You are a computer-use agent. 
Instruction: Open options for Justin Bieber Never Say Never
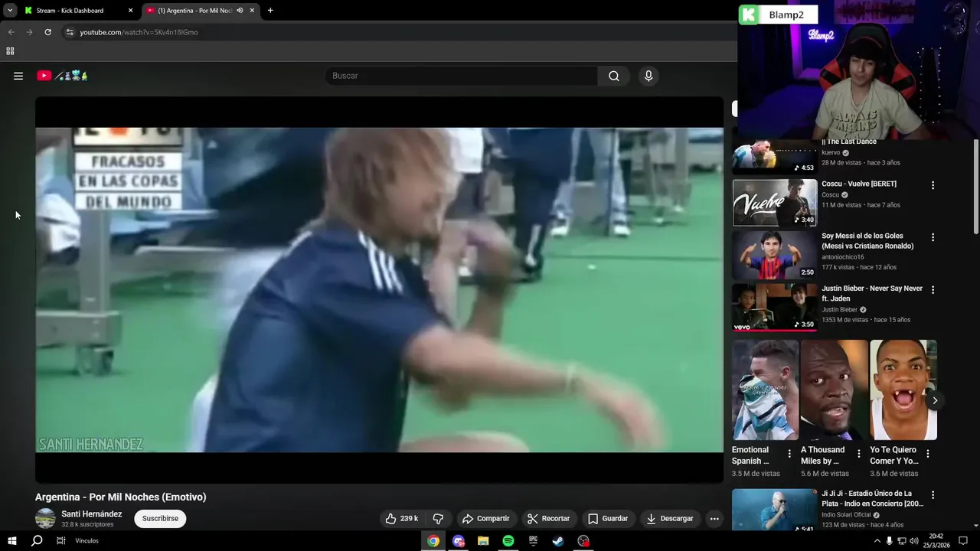coord(933,290)
